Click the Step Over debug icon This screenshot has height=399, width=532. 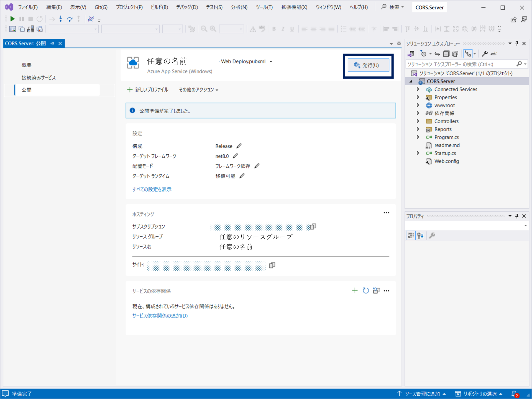tap(70, 19)
